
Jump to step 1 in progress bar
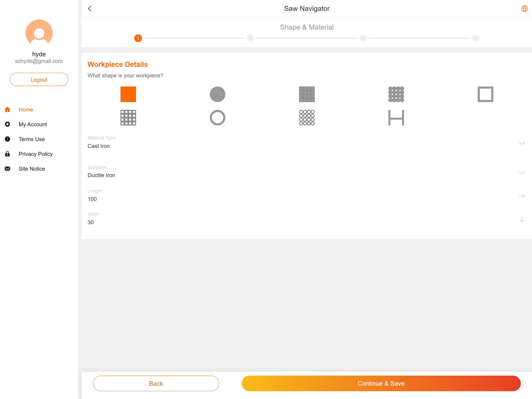pyautogui.click(x=138, y=38)
